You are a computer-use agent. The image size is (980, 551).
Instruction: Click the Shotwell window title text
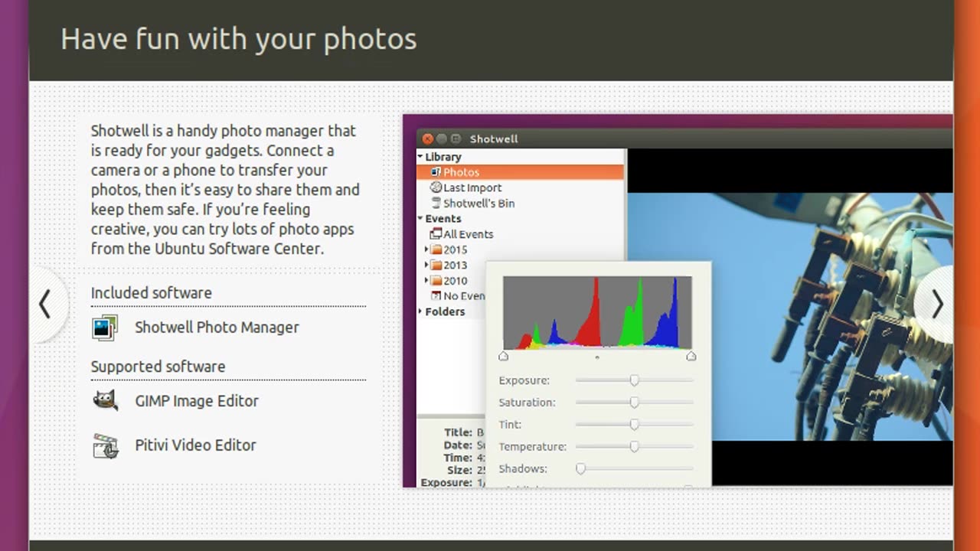pos(494,139)
